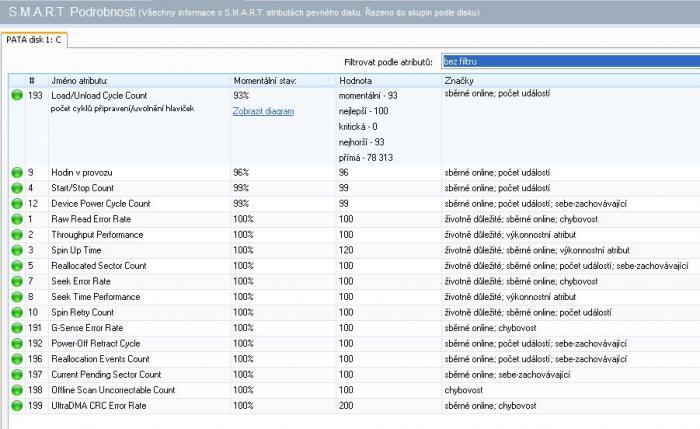Click the '#' column header
Image resolution: width=700 pixels, height=429 pixels.
(x=32, y=80)
